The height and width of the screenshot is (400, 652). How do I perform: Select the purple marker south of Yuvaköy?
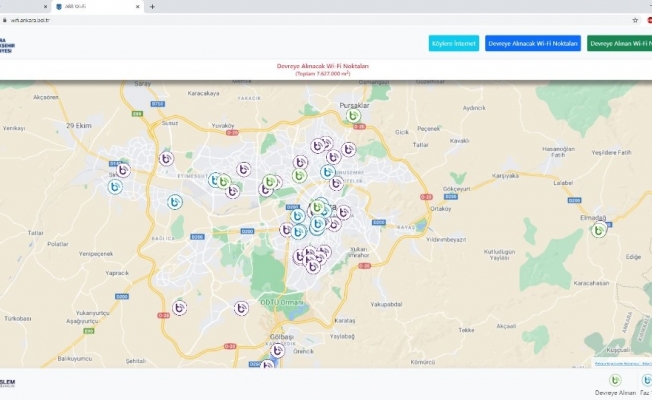pyautogui.click(x=166, y=158)
